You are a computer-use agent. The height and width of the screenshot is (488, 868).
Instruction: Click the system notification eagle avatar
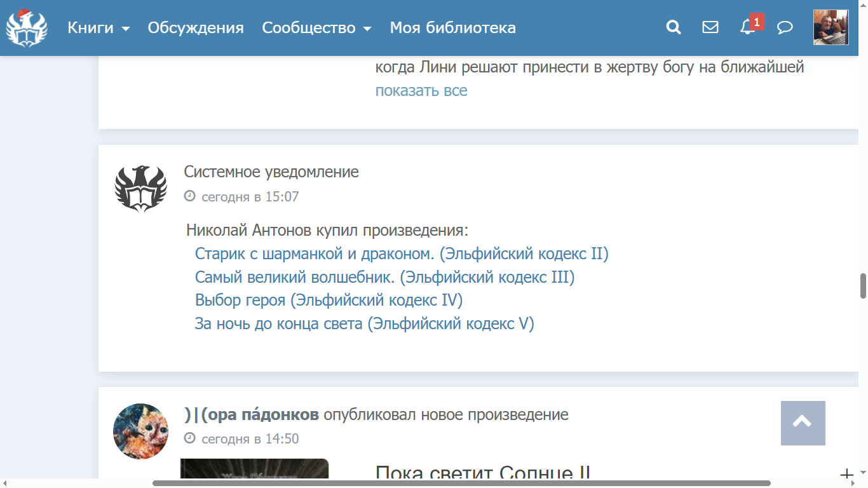tap(140, 188)
